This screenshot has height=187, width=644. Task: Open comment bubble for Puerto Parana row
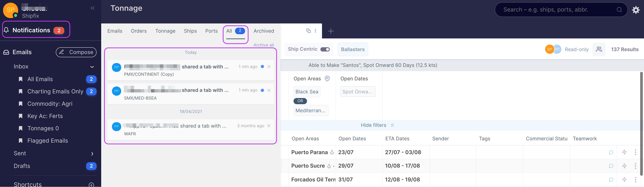point(611,152)
